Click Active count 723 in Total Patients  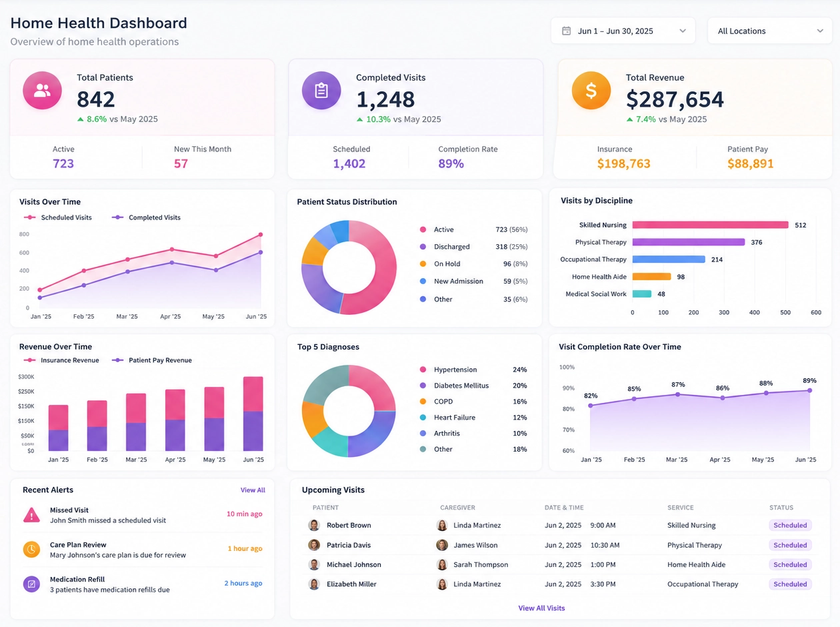[x=63, y=163]
